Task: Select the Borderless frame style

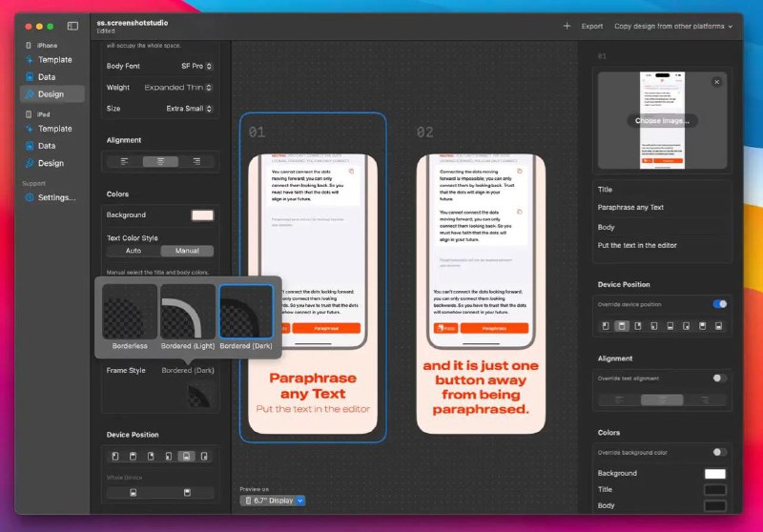Action: [130, 312]
